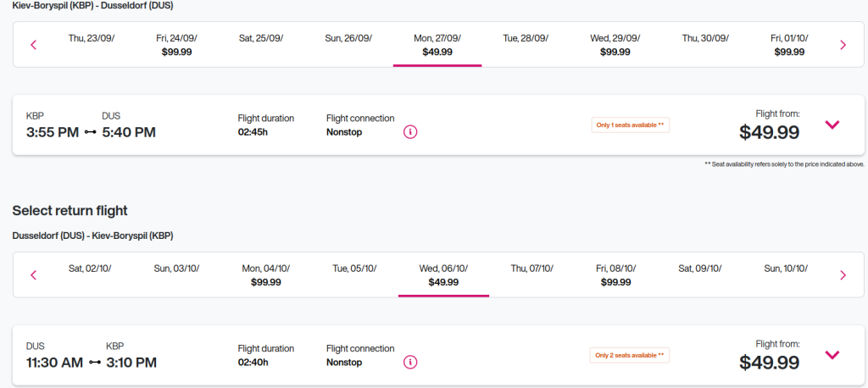This screenshot has width=868, height=388.
Task: Select Wed, 29/09 outbound date tab
Action: 615,45
